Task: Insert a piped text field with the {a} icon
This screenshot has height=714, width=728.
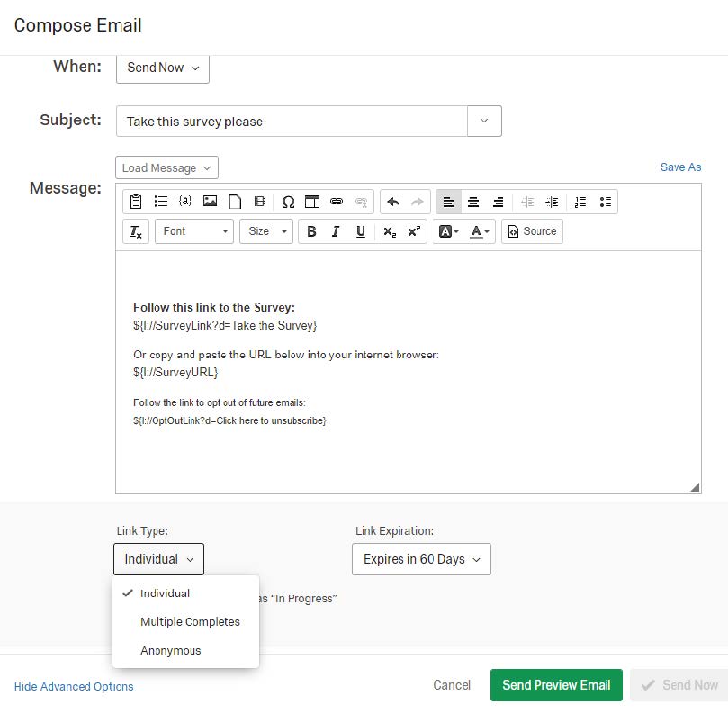Action: pos(185,201)
